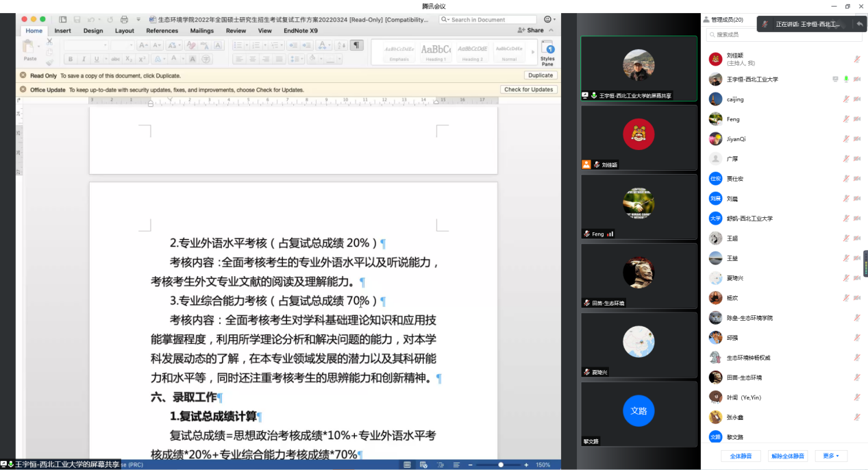Screen dimensions: 868x470
Task: Switch to the References tab
Action: tap(162, 31)
